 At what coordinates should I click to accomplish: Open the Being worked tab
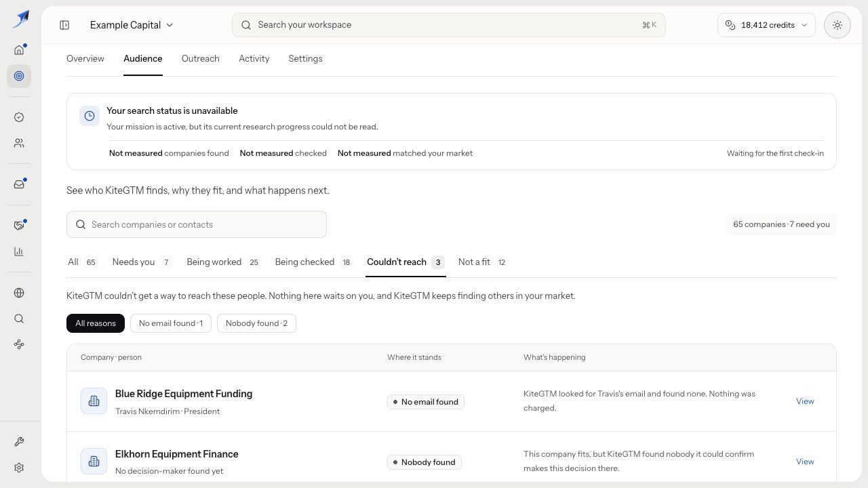224,262
